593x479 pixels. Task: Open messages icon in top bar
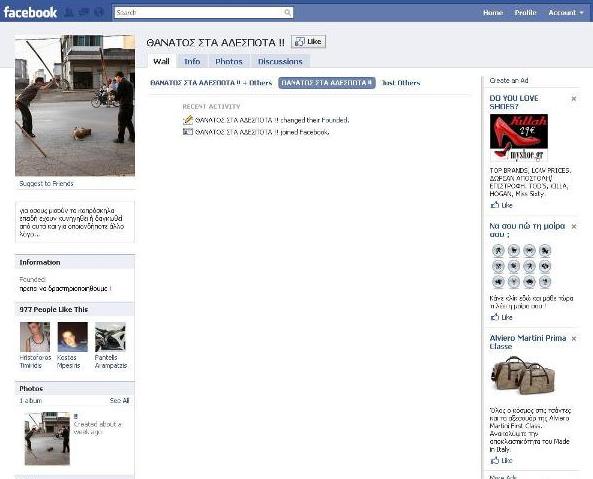pyautogui.click(x=84, y=12)
